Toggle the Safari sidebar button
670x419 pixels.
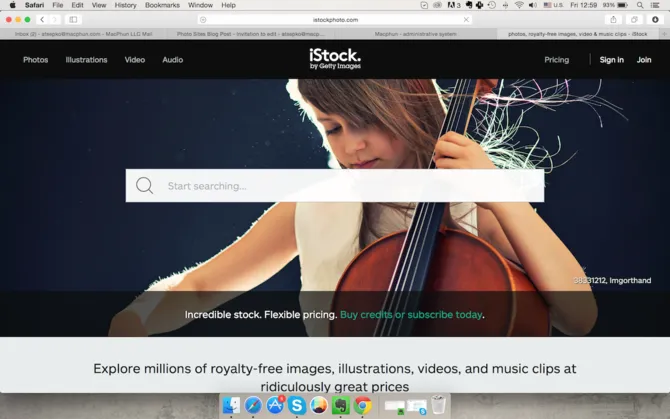(73, 19)
